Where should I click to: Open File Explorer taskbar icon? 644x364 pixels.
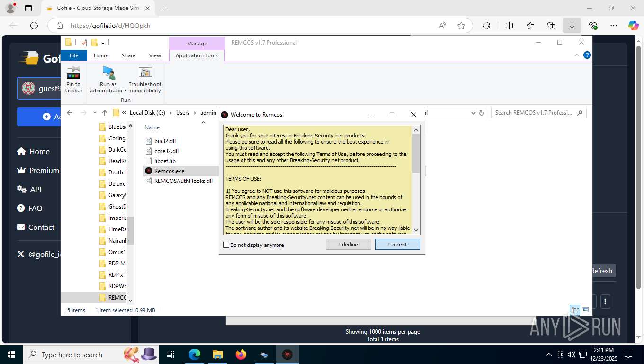(x=217, y=355)
